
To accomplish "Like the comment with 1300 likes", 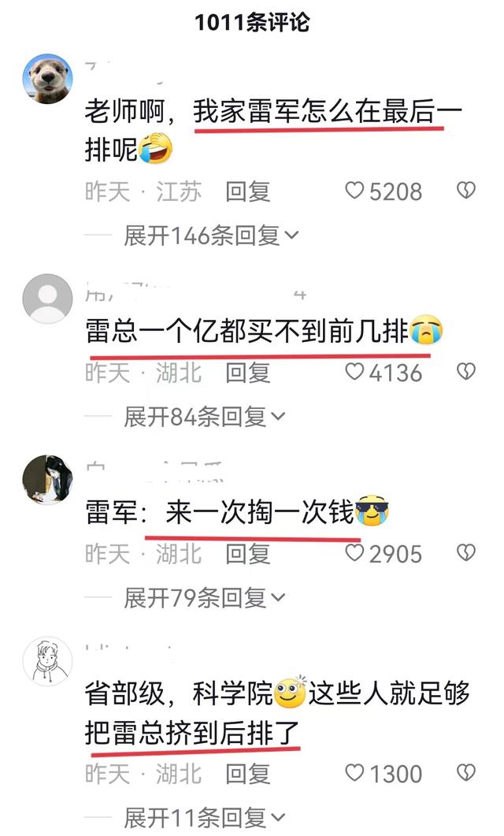I will click(354, 772).
